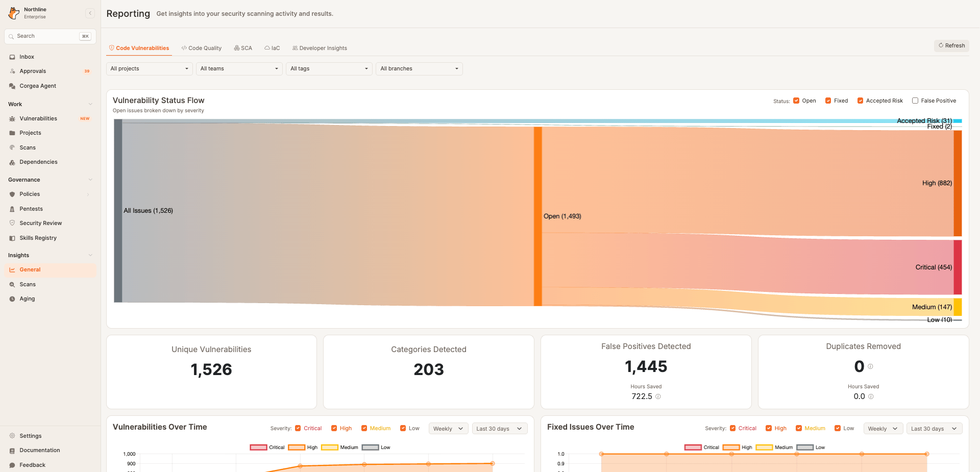Click the Pentests icon
Image resolution: width=980 pixels, height=472 pixels.
[12, 209]
